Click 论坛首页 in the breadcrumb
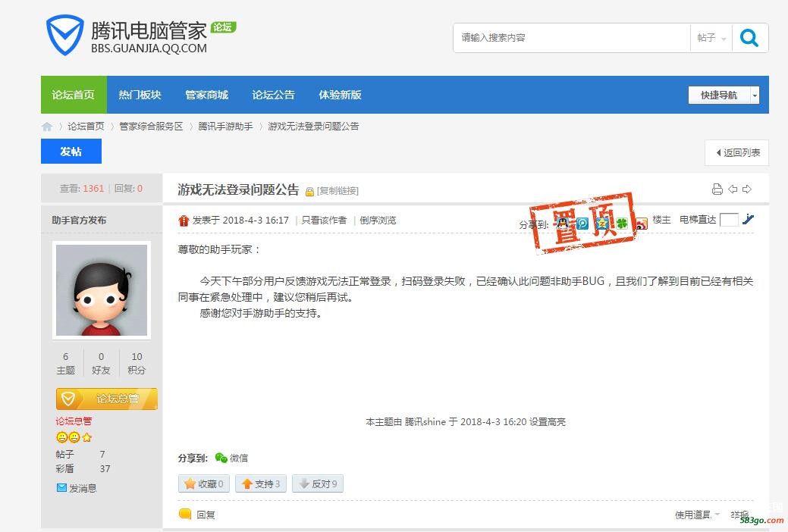788x532 pixels. (86, 127)
